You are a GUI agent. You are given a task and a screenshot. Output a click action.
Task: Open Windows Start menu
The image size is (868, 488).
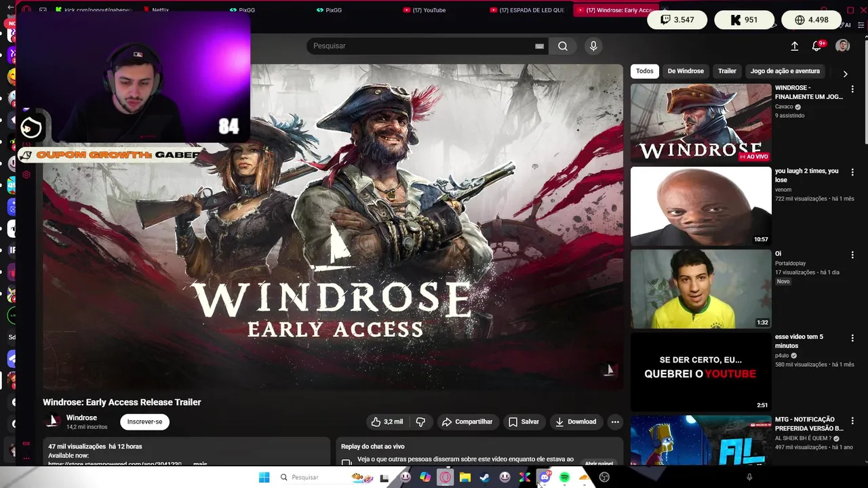point(264,477)
